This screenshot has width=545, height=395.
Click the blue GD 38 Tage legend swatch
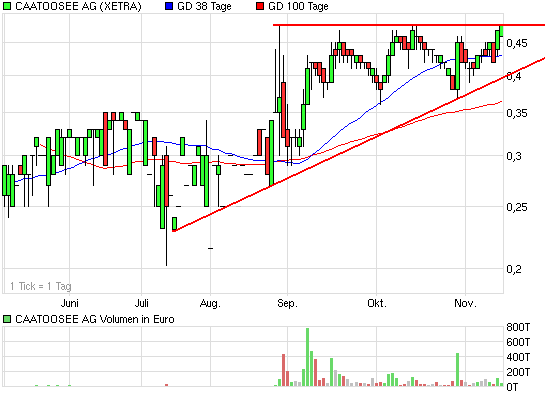pos(169,6)
